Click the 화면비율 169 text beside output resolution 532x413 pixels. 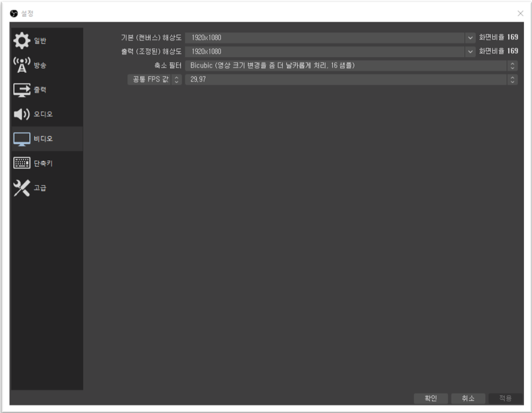coord(499,51)
